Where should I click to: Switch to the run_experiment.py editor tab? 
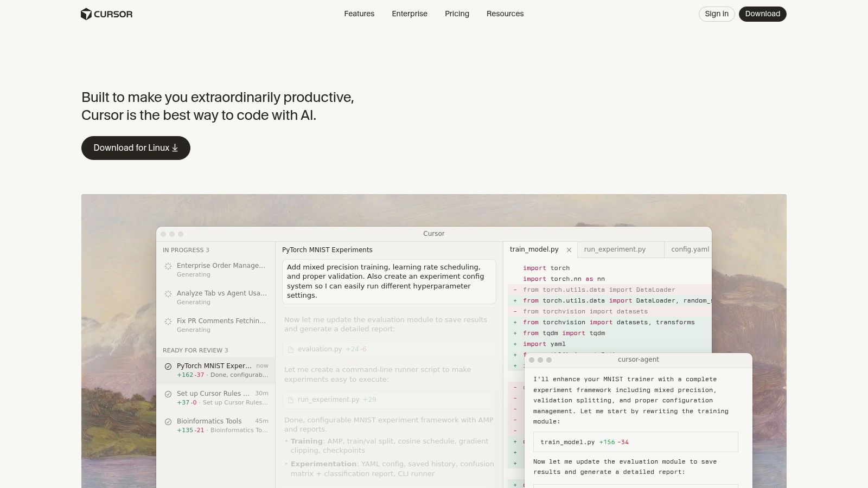615,249
